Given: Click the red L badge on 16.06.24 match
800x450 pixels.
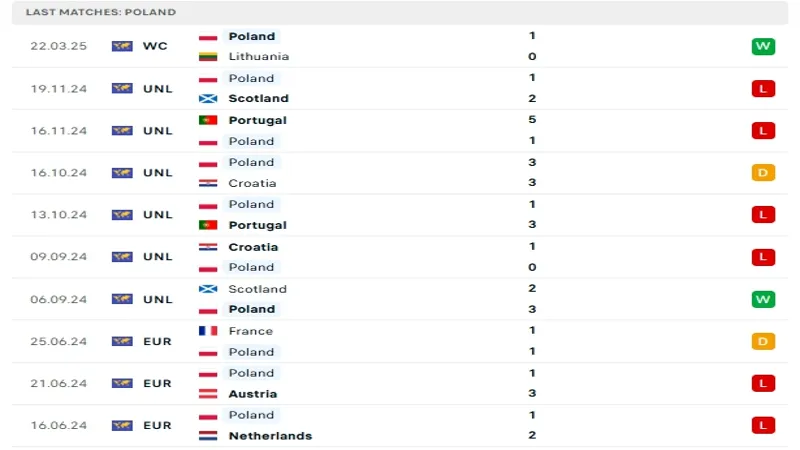Looking at the screenshot, I should coord(763,426).
